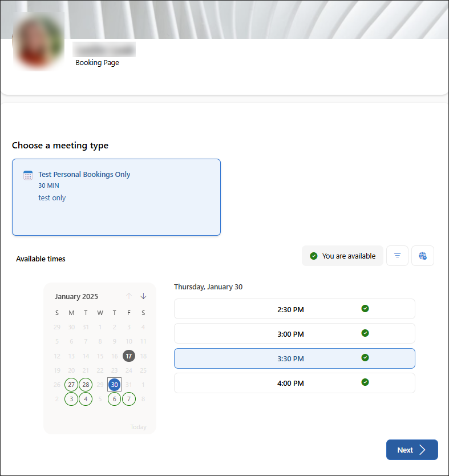Go to the next month with the down arrow
Viewport: 449px width, 476px height.
143,296
